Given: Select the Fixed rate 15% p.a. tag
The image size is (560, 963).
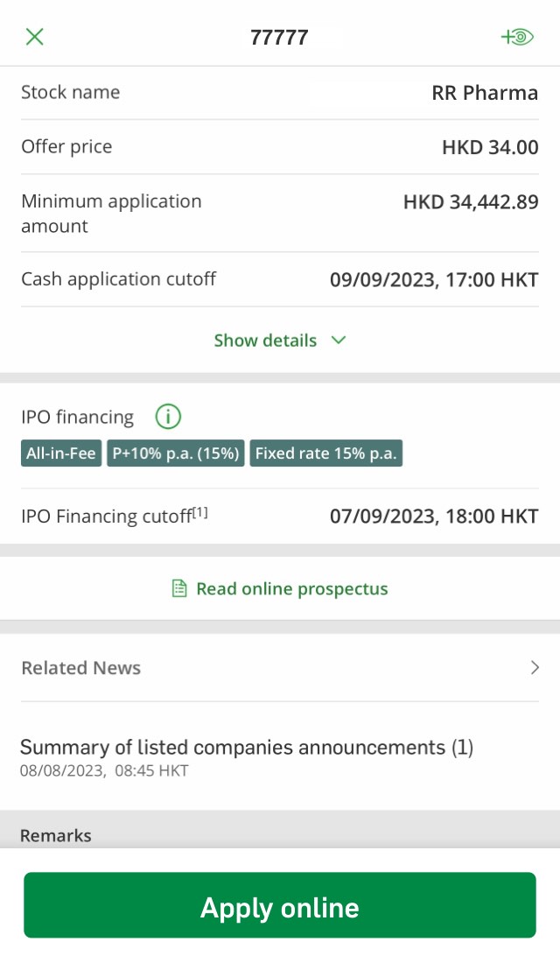Looking at the screenshot, I should (x=325, y=453).
